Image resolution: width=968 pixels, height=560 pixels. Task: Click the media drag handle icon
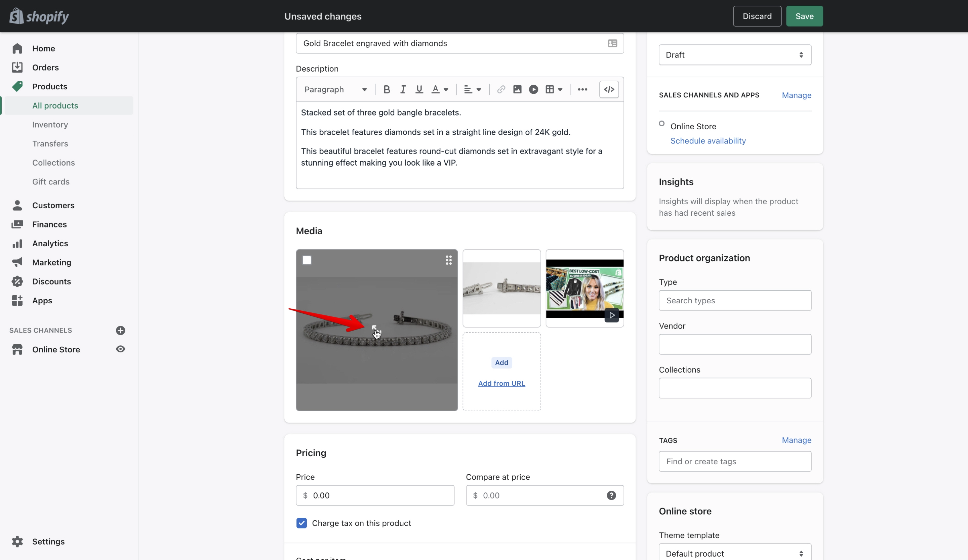click(x=448, y=260)
